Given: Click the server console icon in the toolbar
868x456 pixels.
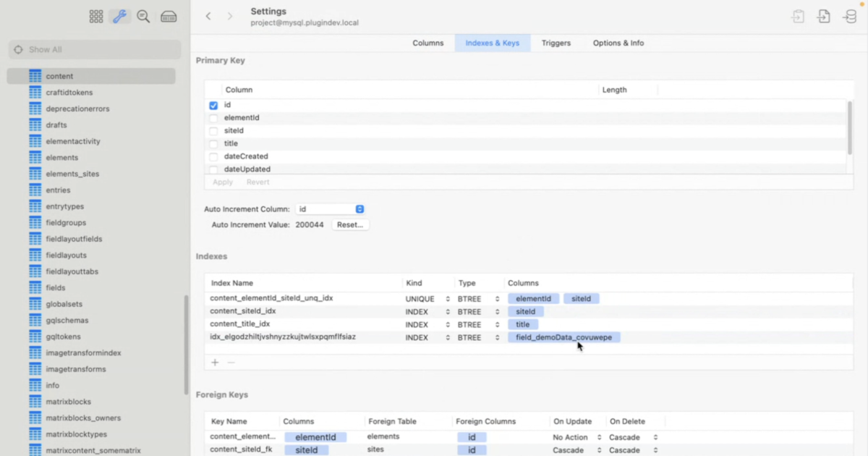Looking at the screenshot, I should tap(169, 16).
